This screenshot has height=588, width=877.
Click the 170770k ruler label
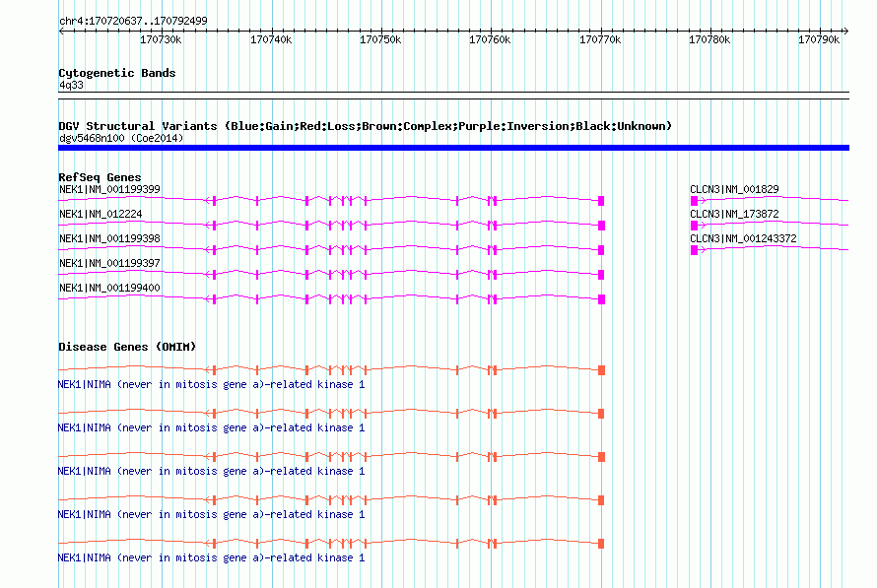[600, 40]
